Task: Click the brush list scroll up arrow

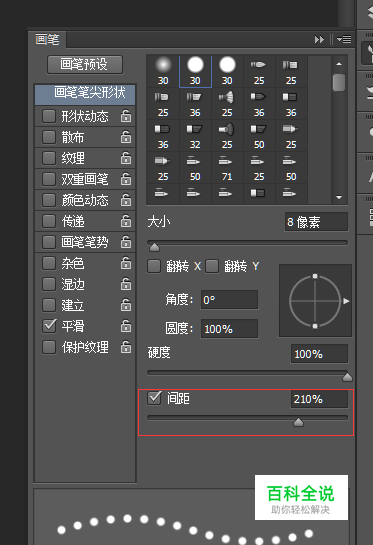Action: click(x=339, y=64)
